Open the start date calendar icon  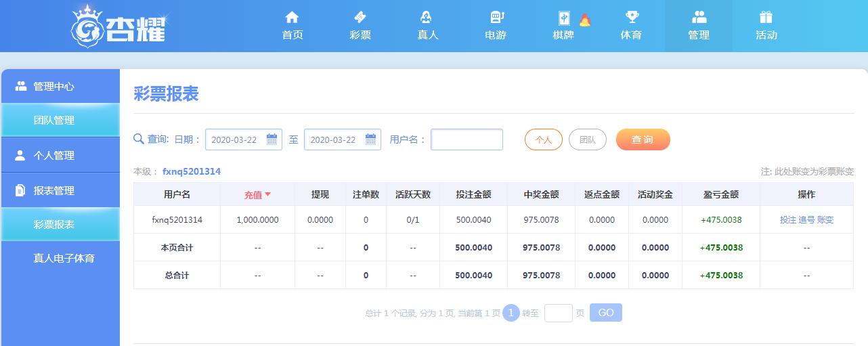pyautogui.click(x=272, y=139)
